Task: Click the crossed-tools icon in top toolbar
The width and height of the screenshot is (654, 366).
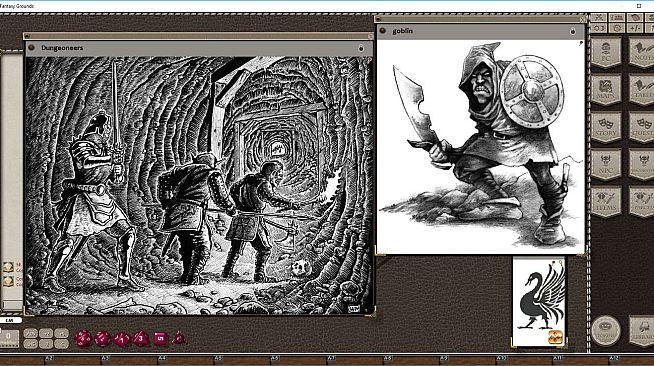Action: point(599,18)
